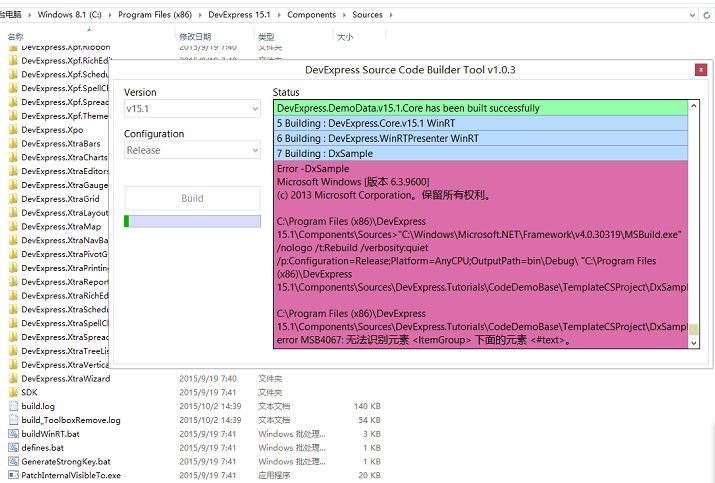Open the Configuration Release dropdown
This screenshot has width=715, height=483.
pos(192,150)
